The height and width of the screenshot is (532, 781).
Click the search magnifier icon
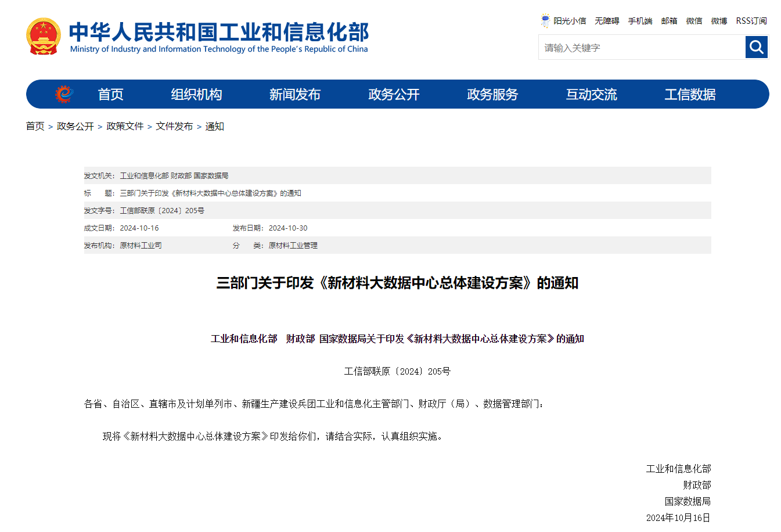[756, 47]
